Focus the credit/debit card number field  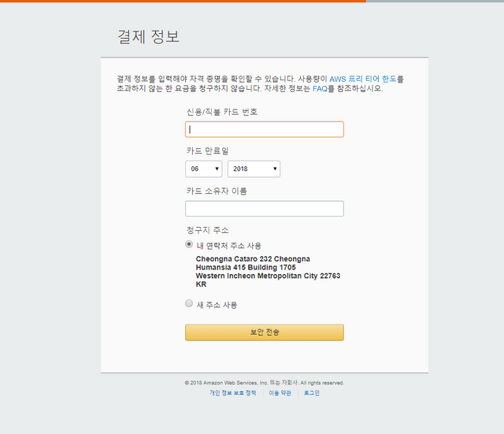click(x=265, y=129)
